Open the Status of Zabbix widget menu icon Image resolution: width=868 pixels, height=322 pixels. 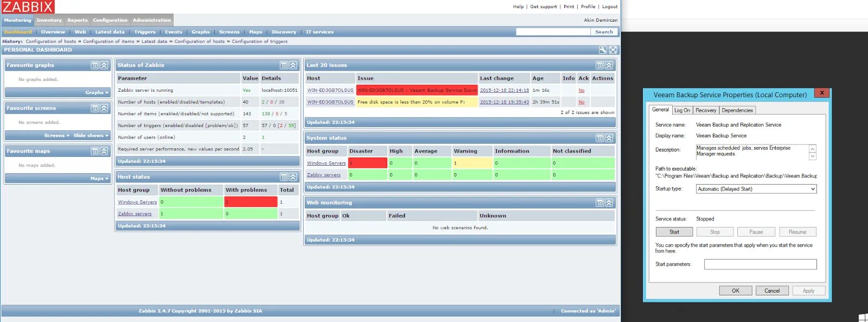[x=284, y=65]
